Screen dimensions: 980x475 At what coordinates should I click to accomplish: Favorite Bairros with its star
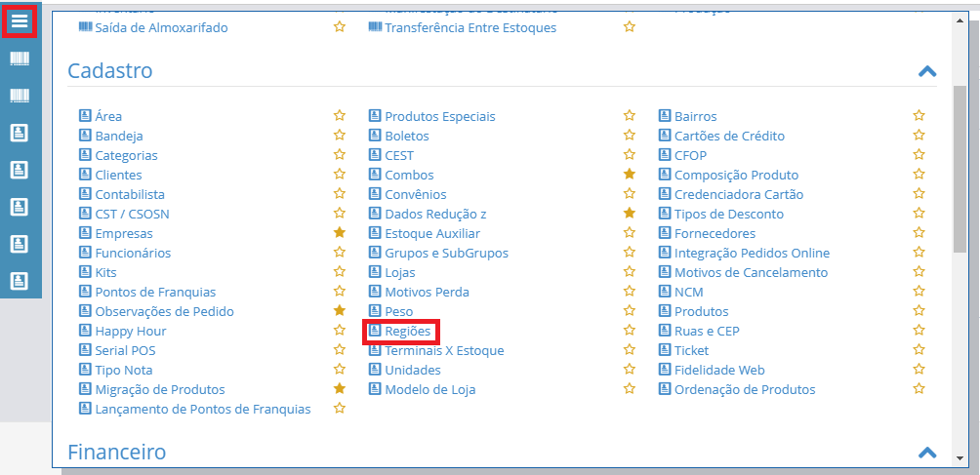[x=919, y=115]
